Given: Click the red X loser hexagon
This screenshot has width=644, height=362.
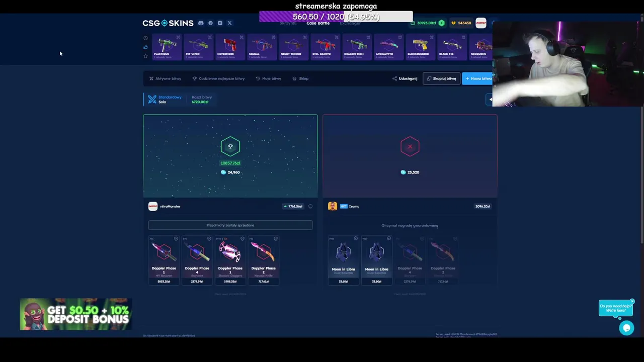Looking at the screenshot, I should click(410, 146).
